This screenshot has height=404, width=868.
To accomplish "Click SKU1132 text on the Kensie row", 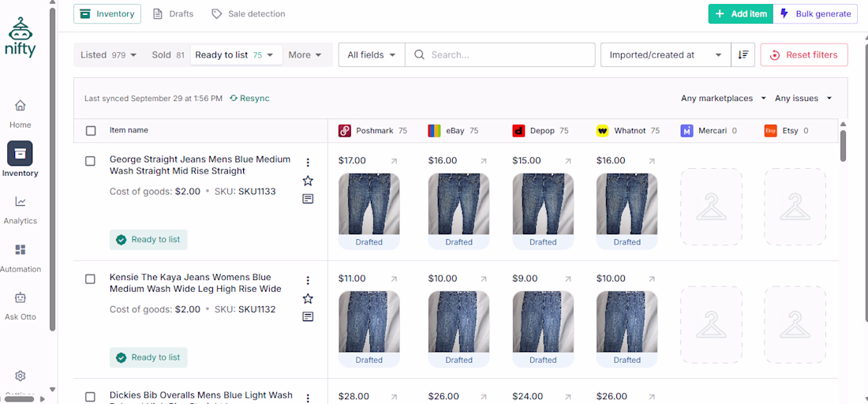I will tap(257, 309).
